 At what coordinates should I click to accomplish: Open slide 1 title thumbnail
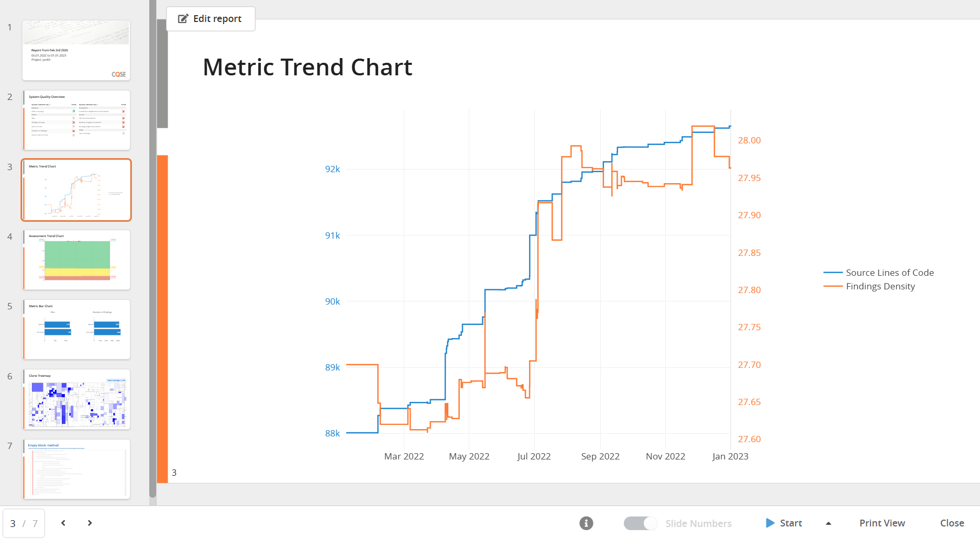pyautogui.click(x=76, y=50)
